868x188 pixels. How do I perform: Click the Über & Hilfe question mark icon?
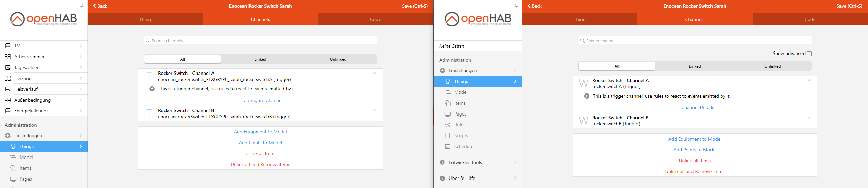click(442, 178)
